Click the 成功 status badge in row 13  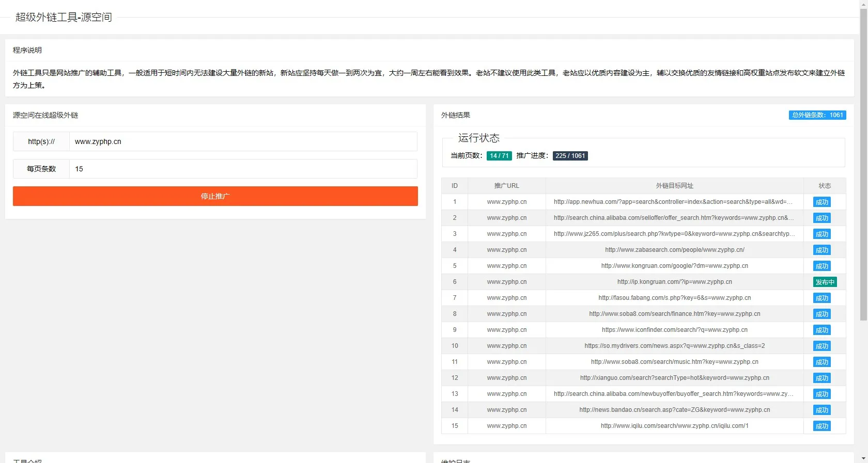tap(822, 394)
